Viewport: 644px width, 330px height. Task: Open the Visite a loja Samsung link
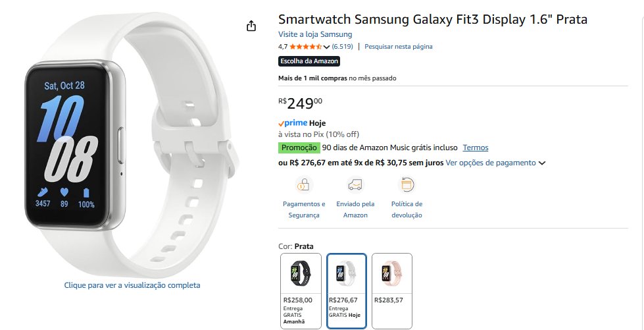[315, 34]
